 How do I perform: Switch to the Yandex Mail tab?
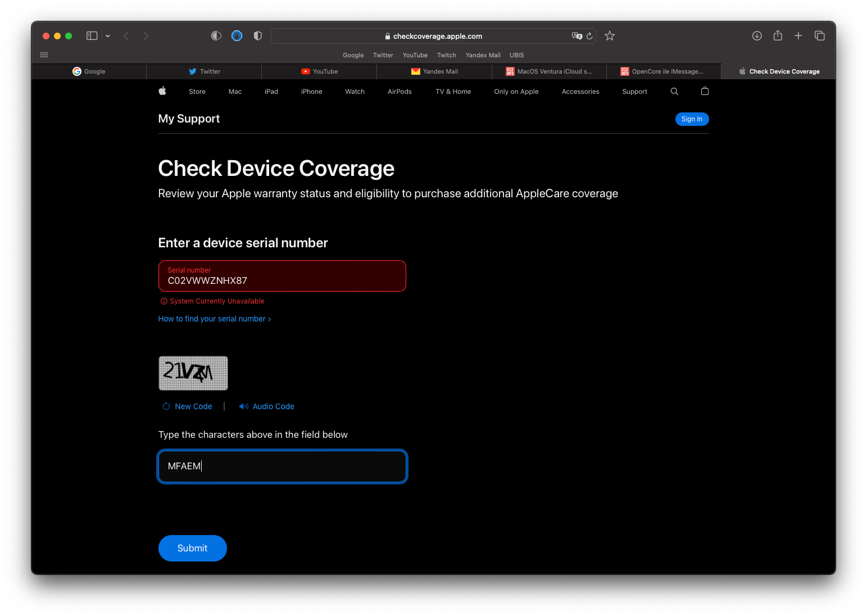(x=434, y=71)
